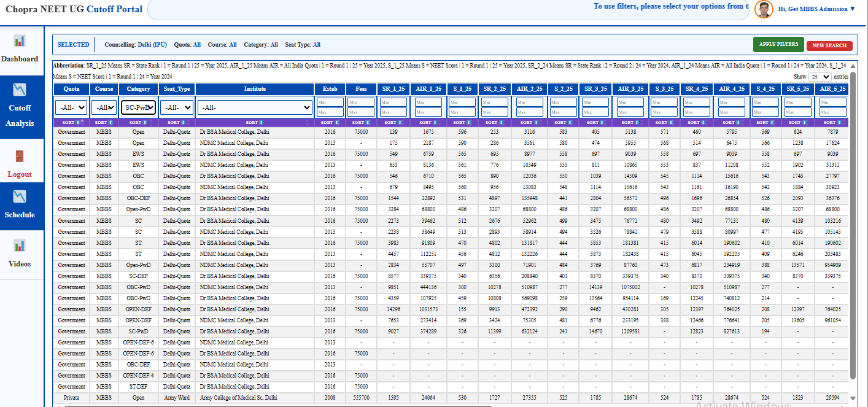This screenshot has width=868, height=407.
Task: Open the Schedule sidebar icon
Action: [x=20, y=196]
